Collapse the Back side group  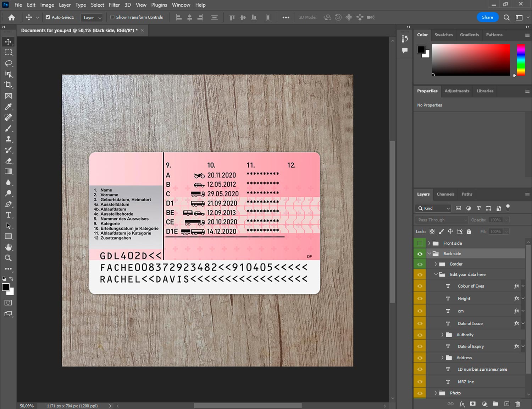coord(429,254)
